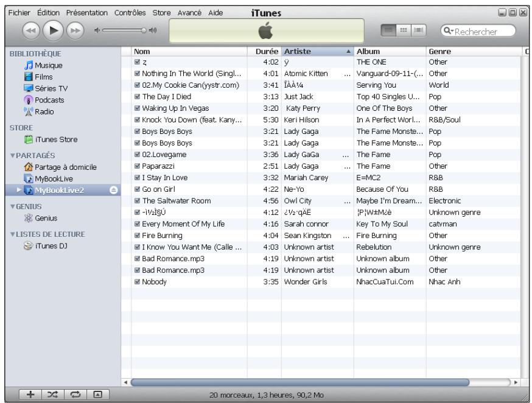Click the add playlist plus button

[30, 394]
